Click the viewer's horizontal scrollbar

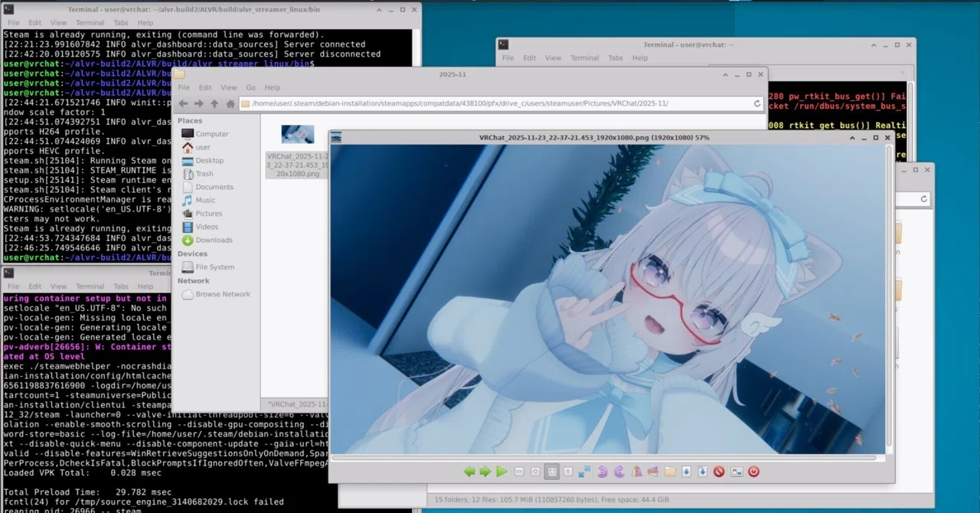(x=605, y=457)
